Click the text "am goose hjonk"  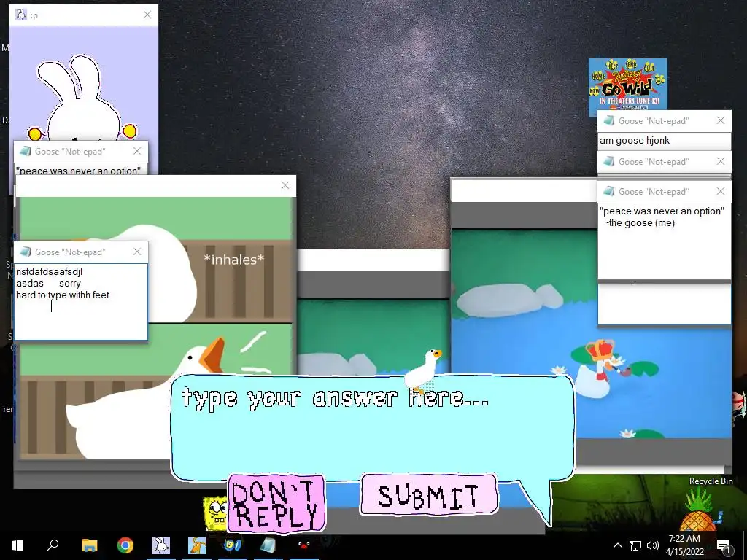[635, 141]
